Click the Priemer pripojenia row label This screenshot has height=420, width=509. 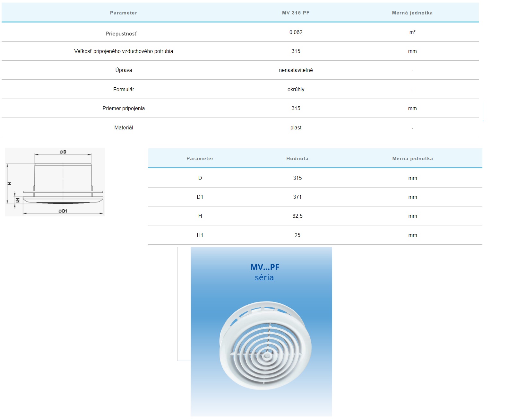coord(124,108)
